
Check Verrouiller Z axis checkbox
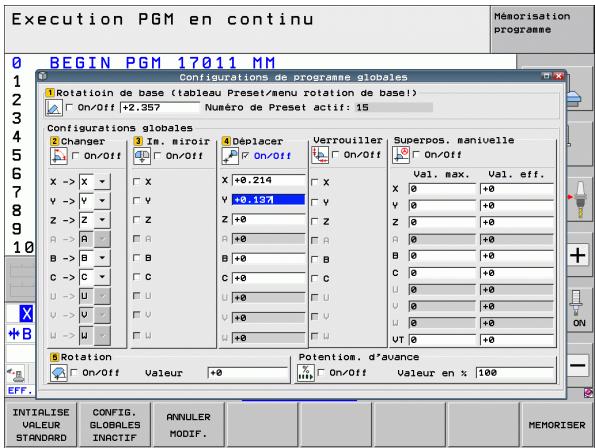click(315, 222)
